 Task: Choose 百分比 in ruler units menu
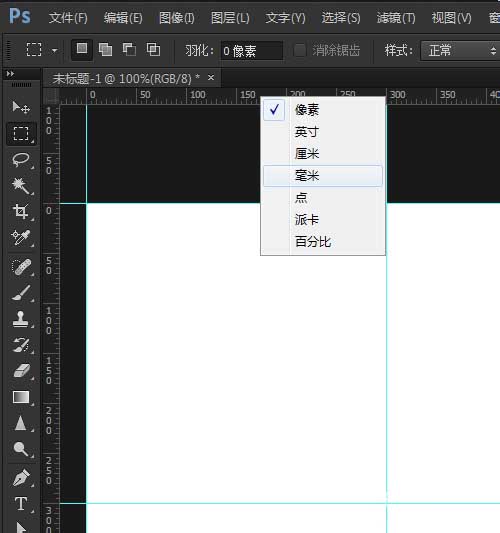click(x=323, y=242)
